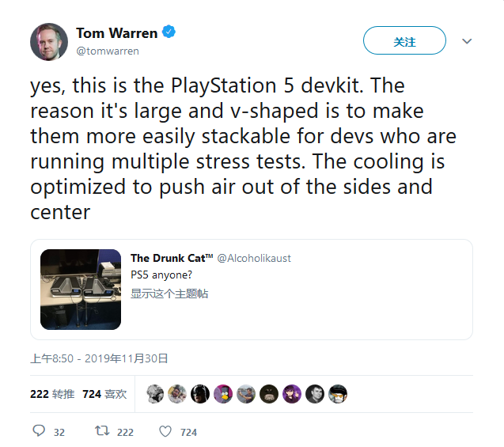Open the Tom Warren display name link

116,33
